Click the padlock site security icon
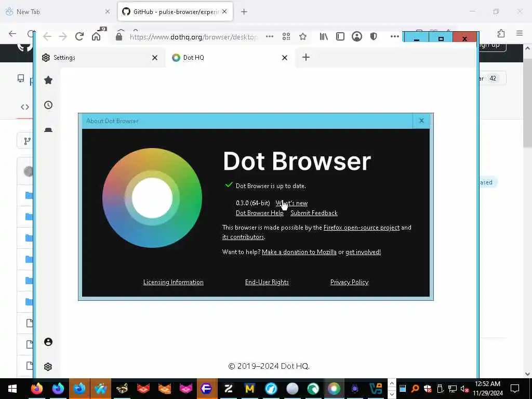The height and width of the screenshot is (399, 532). point(119,36)
